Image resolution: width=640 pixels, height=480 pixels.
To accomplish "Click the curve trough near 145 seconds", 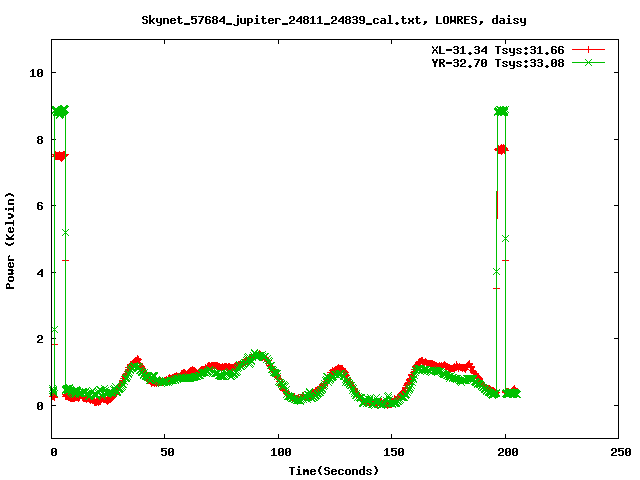I will tap(378, 402).
